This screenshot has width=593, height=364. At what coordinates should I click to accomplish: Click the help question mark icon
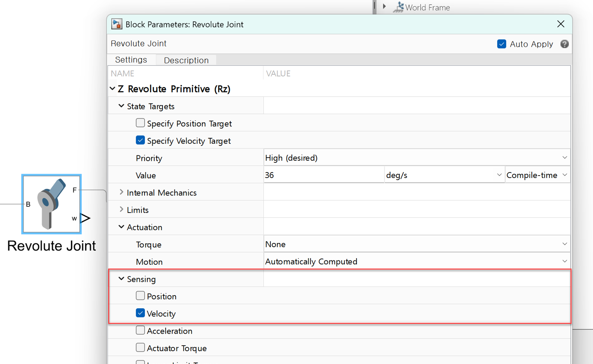(x=564, y=44)
